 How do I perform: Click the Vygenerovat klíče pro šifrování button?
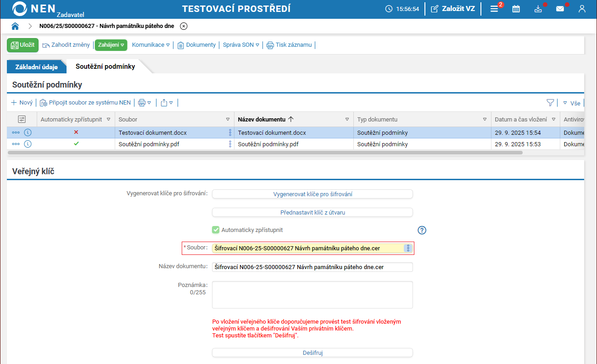pos(312,194)
